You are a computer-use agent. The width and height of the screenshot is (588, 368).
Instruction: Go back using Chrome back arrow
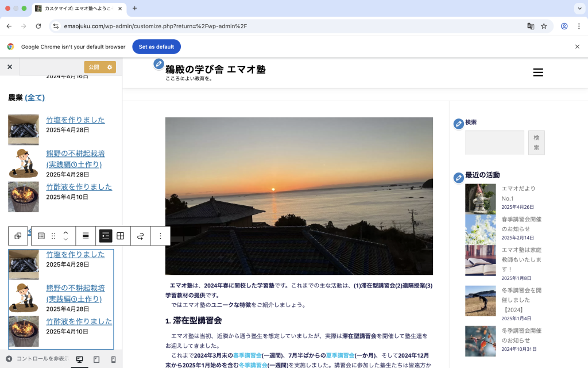9,26
